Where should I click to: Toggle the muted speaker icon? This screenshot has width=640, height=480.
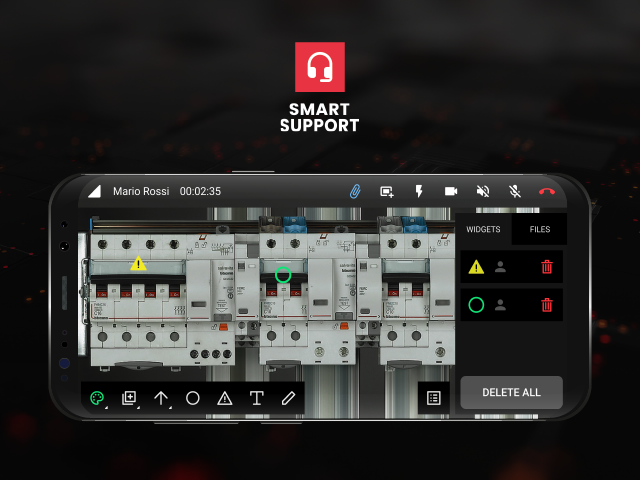tap(483, 191)
